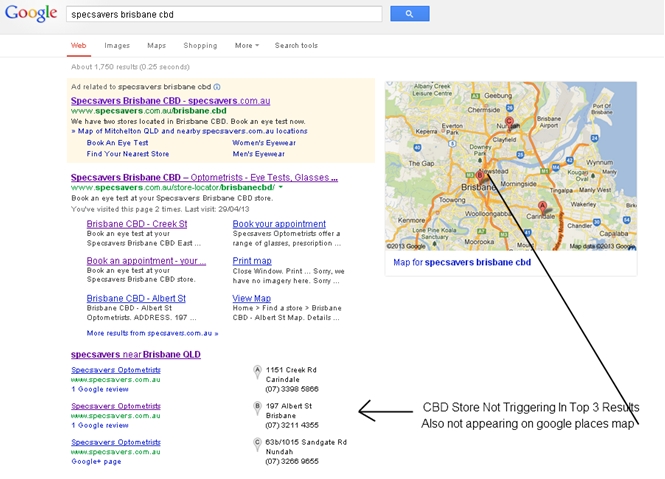This screenshot has height=479, width=665.
Task: Switch to the Images tab
Action: point(117,45)
